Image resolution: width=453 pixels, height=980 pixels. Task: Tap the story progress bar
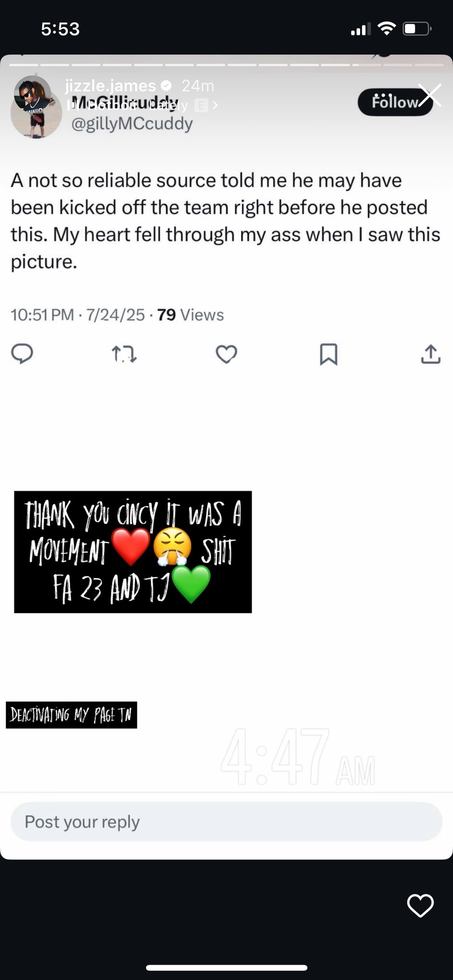[x=226, y=65]
